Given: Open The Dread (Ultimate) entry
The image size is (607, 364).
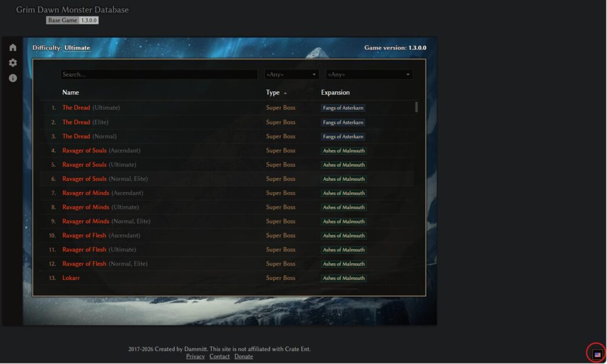Looking at the screenshot, I should pyautogui.click(x=91, y=108).
